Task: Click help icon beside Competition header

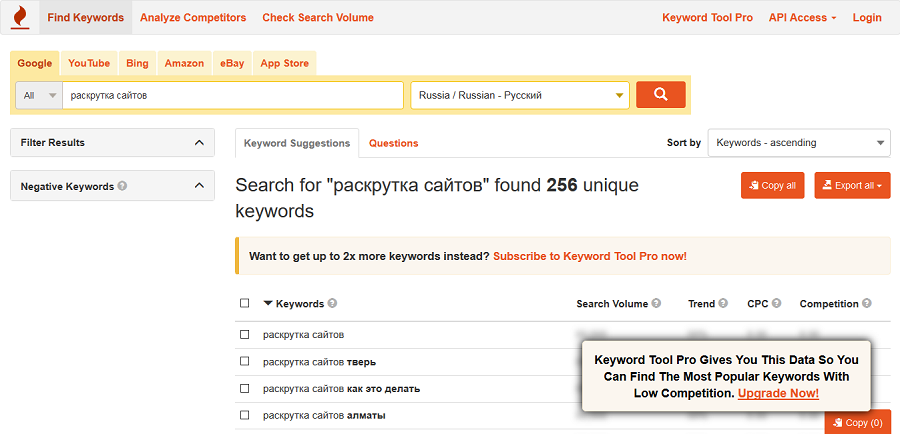Action: [x=867, y=303]
